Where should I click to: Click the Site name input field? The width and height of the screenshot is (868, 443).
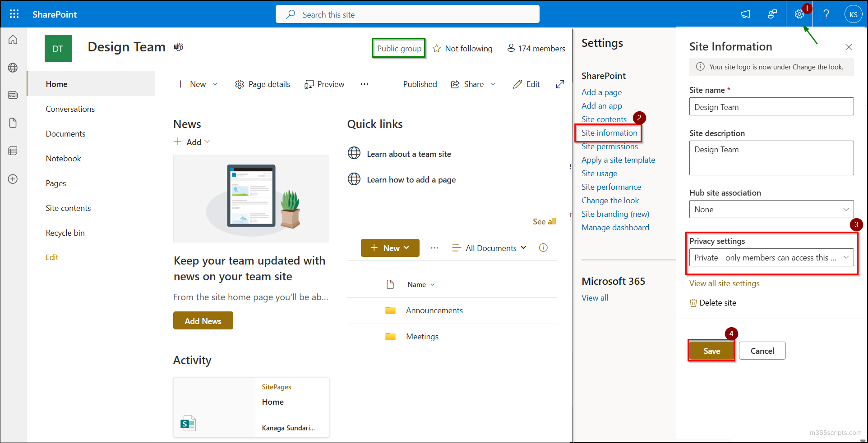point(771,107)
